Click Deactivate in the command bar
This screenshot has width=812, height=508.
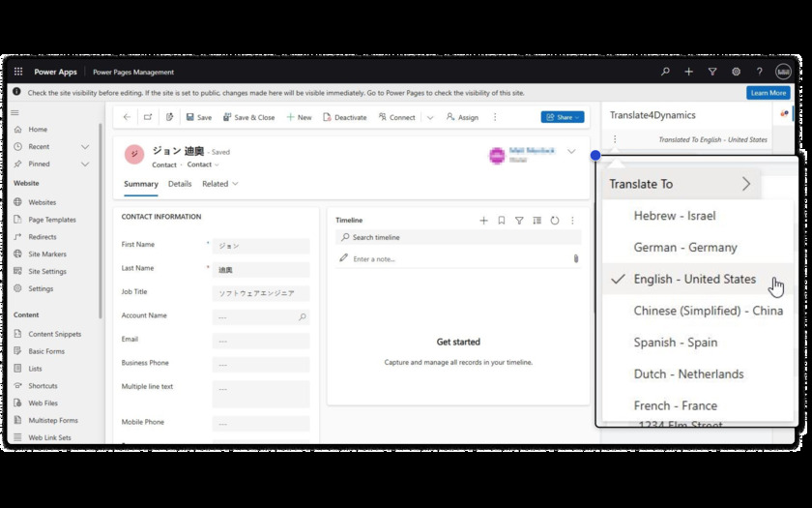[345, 117]
